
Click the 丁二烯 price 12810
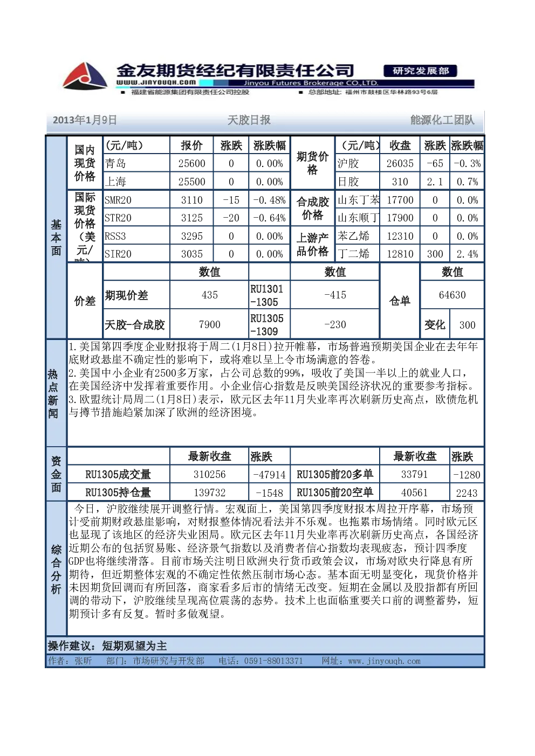click(400, 254)
